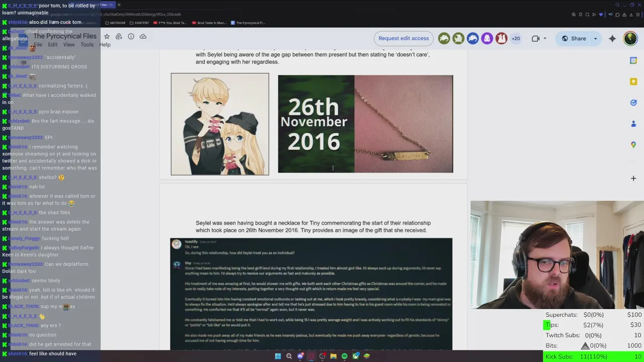The image size is (644, 362).
Task: Open the Xbox app from taskbar
Action: 356,356
